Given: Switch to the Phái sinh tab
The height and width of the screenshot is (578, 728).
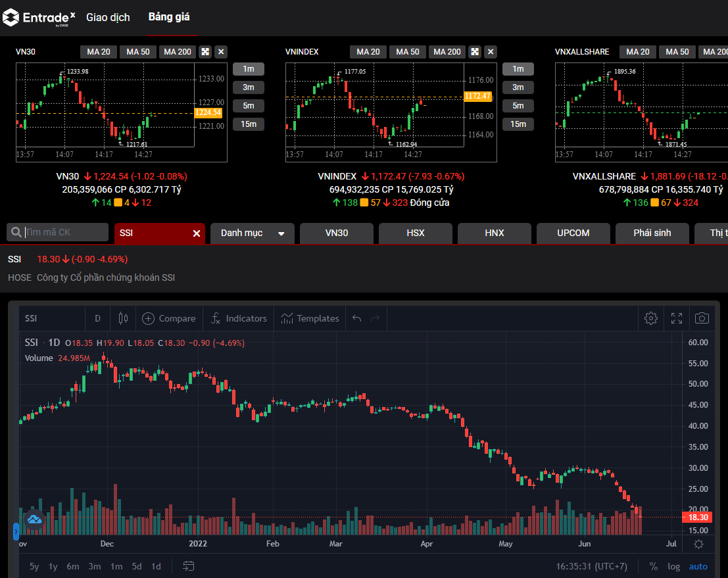Looking at the screenshot, I should 652,233.
